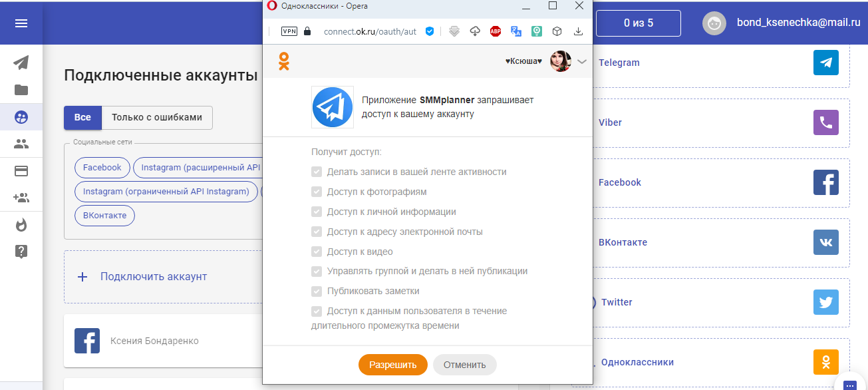This screenshot has height=390, width=868.
Task: Click the '0 из 5' counter button
Action: [x=639, y=23]
